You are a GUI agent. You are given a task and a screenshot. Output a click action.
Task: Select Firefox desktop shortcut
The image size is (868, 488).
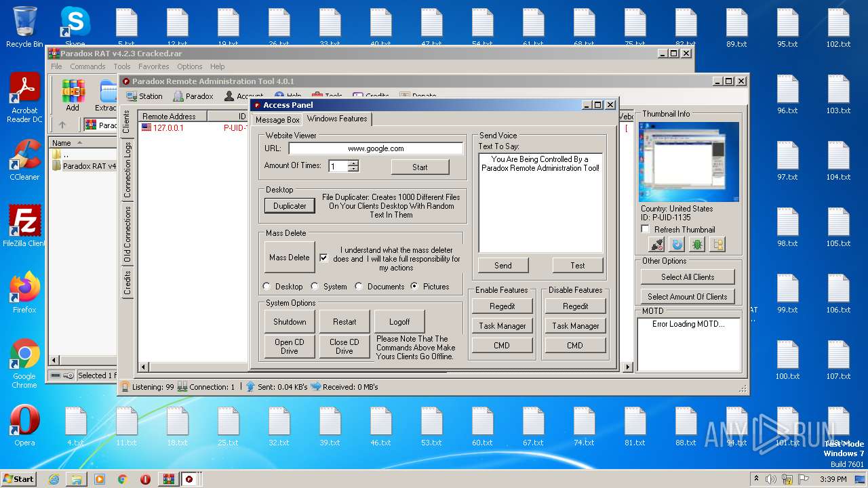(24, 293)
